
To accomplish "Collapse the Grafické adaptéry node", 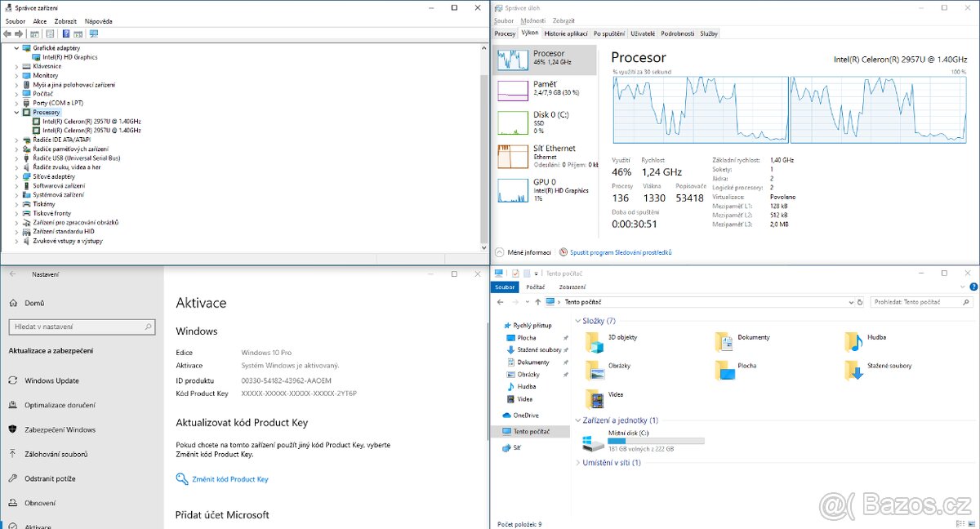I will (16, 48).
